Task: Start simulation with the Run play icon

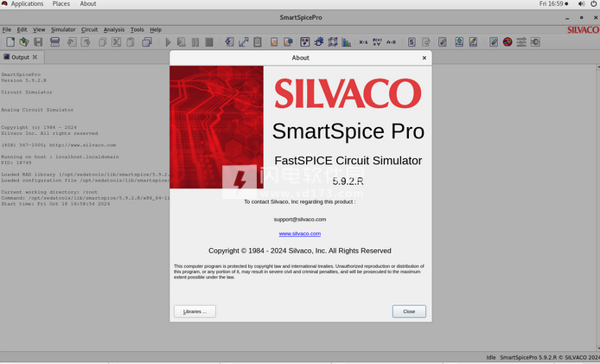Action: pyautogui.click(x=168, y=42)
